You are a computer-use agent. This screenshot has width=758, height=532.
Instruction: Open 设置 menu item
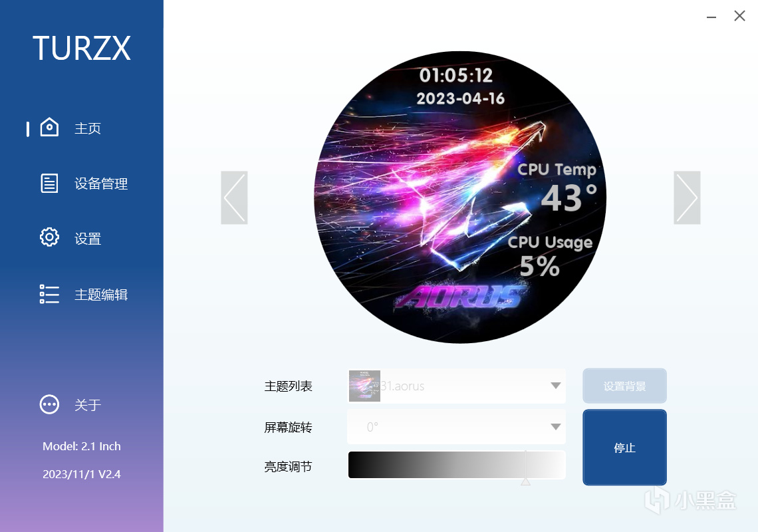point(88,239)
